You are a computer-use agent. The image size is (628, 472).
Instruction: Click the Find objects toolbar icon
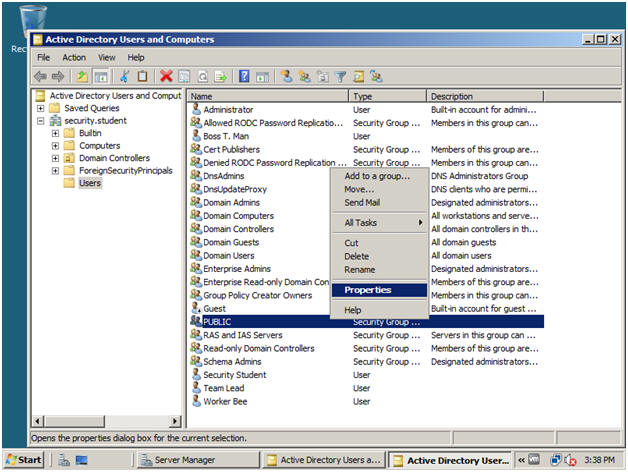[358, 76]
